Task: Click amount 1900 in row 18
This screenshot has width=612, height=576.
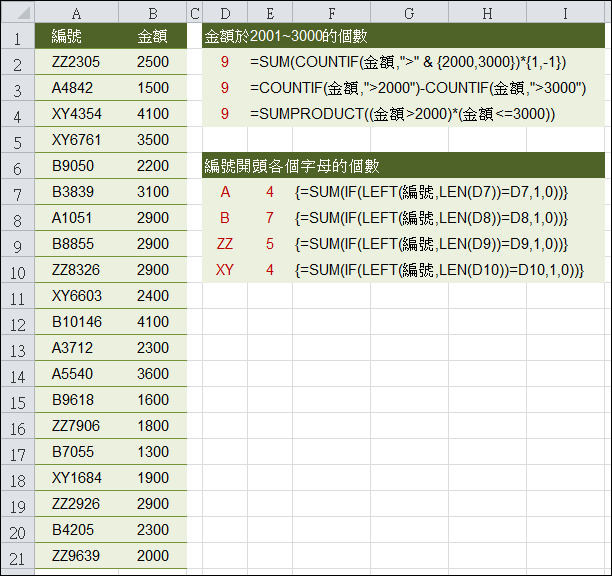Action: click(153, 478)
